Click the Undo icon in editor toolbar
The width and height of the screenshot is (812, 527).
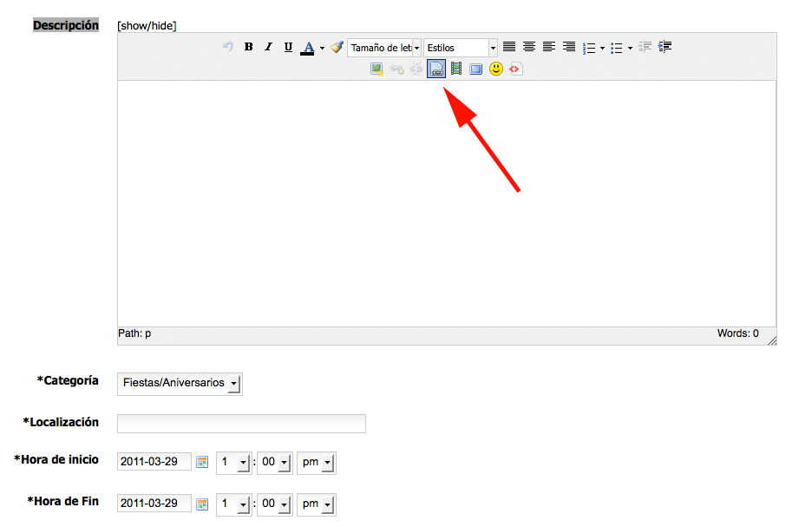point(228,47)
